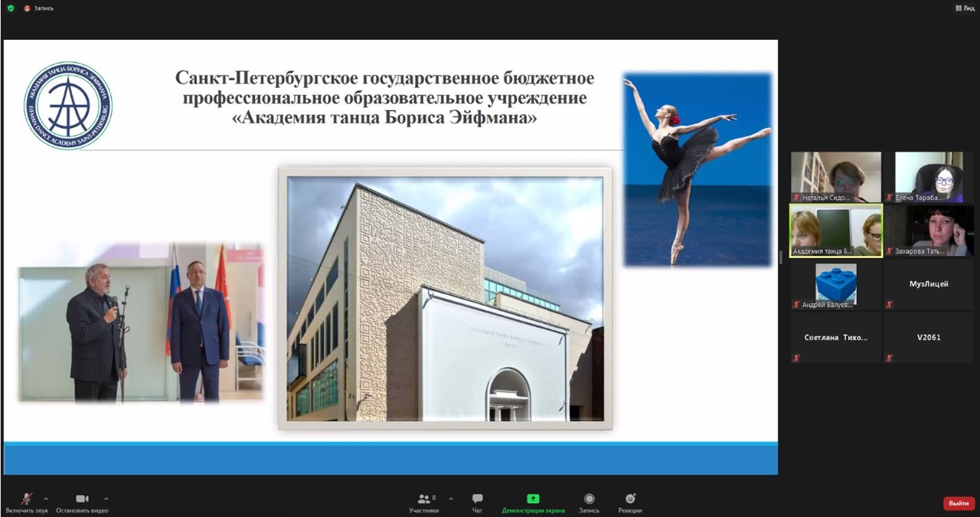
Task: Select Наталья Сидо... participant video tile
Action: click(x=835, y=176)
